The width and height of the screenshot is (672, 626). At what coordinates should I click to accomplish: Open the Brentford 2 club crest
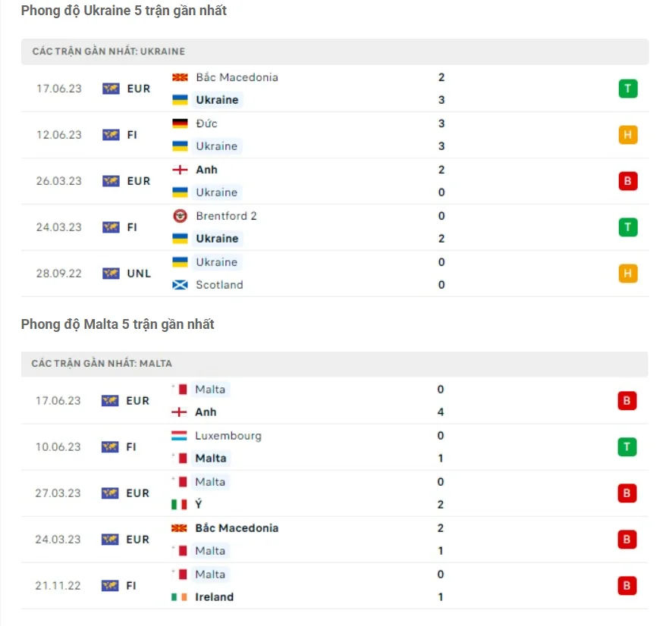pyautogui.click(x=179, y=216)
